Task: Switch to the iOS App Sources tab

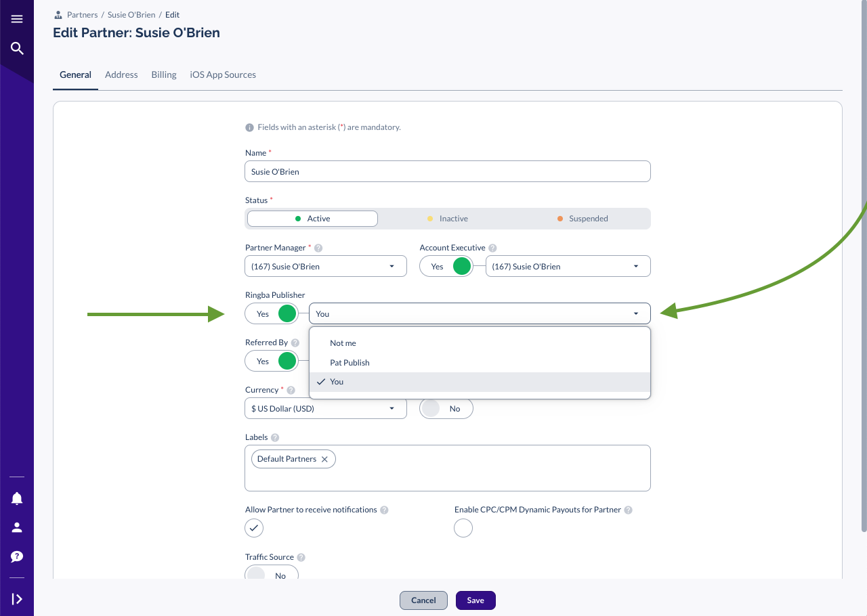Action: pyautogui.click(x=223, y=74)
